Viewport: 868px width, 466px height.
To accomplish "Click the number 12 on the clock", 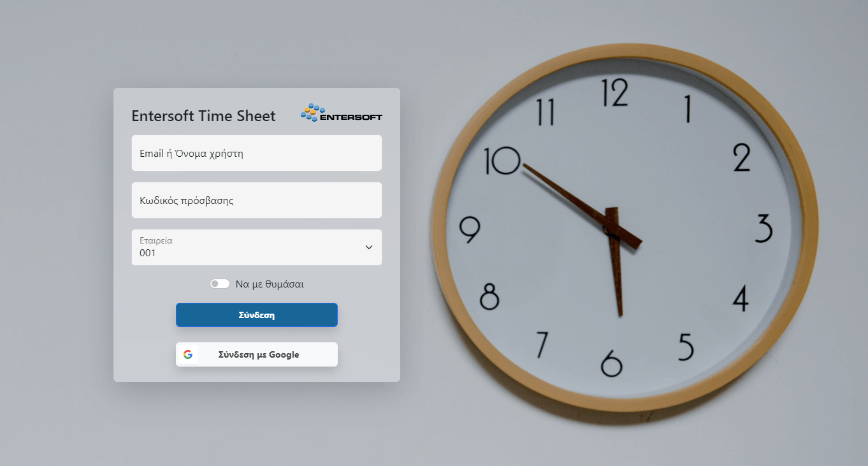I will click(615, 92).
